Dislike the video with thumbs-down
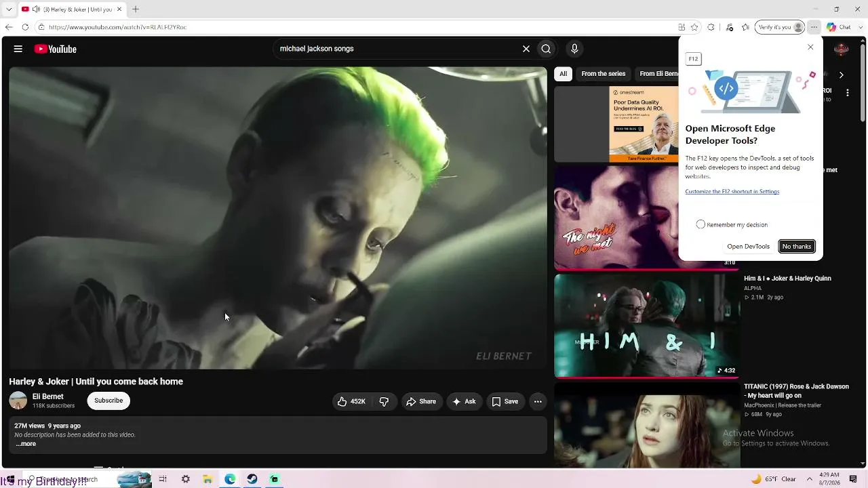 click(x=384, y=401)
